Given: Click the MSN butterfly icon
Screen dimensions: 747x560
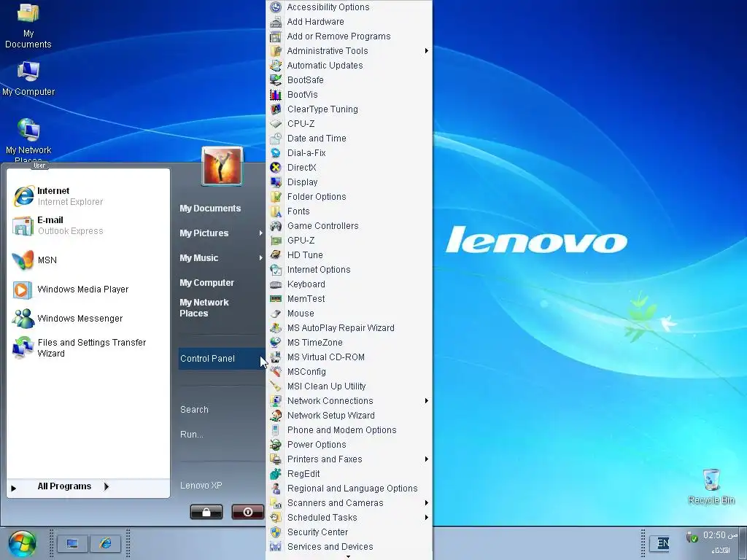Looking at the screenshot, I should [23, 260].
